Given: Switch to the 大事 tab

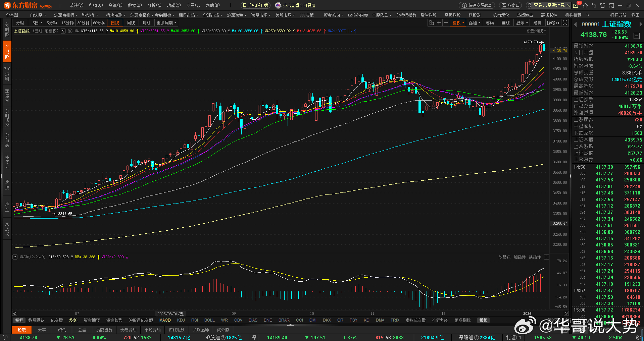Looking at the screenshot, I should click(x=42, y=330).
